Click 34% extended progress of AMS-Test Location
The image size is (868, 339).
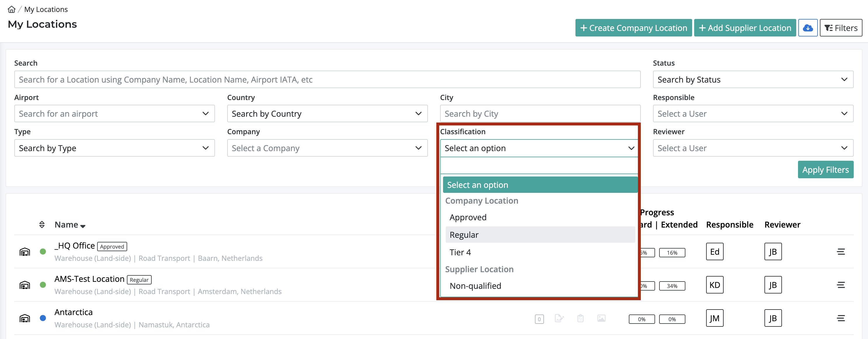(672, 286)
